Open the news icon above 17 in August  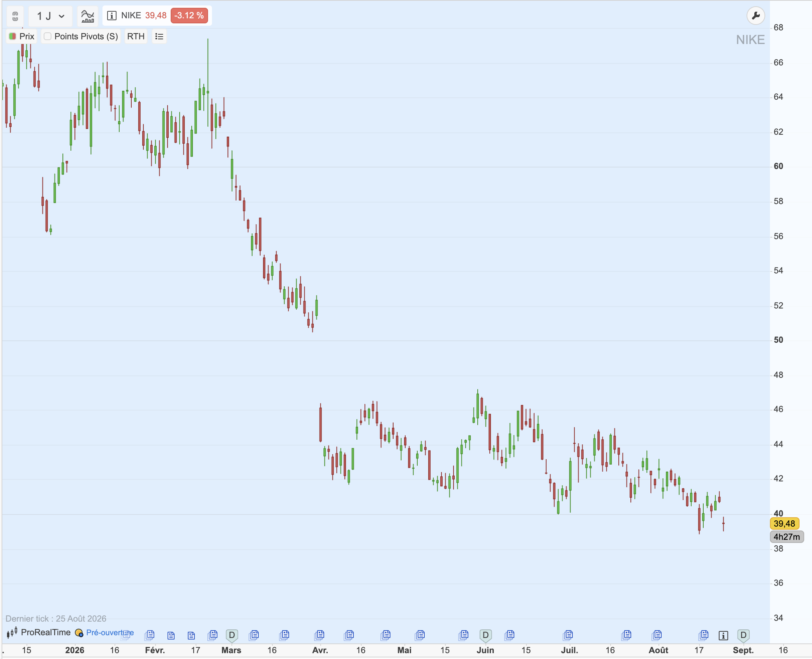(704, 635)
